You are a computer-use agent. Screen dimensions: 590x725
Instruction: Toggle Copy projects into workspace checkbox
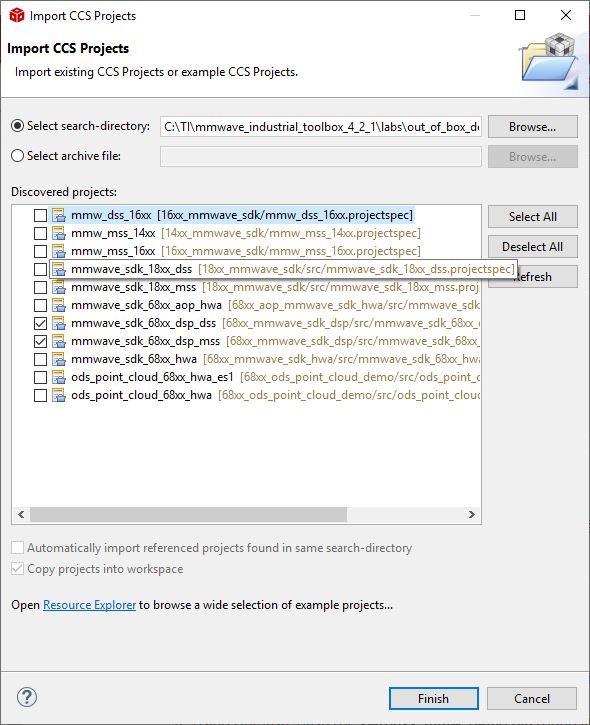click(18, 569)
